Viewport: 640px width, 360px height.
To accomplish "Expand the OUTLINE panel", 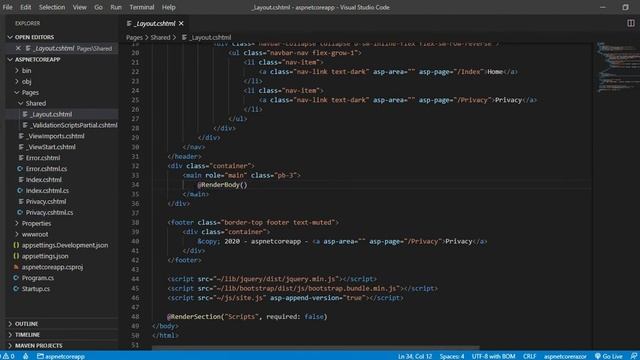I will (x=26, y=324).
